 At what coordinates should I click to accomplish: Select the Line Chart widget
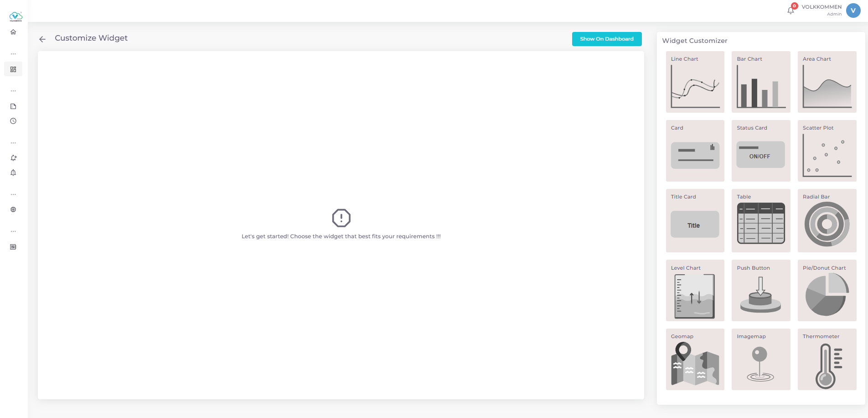point(695,82)
